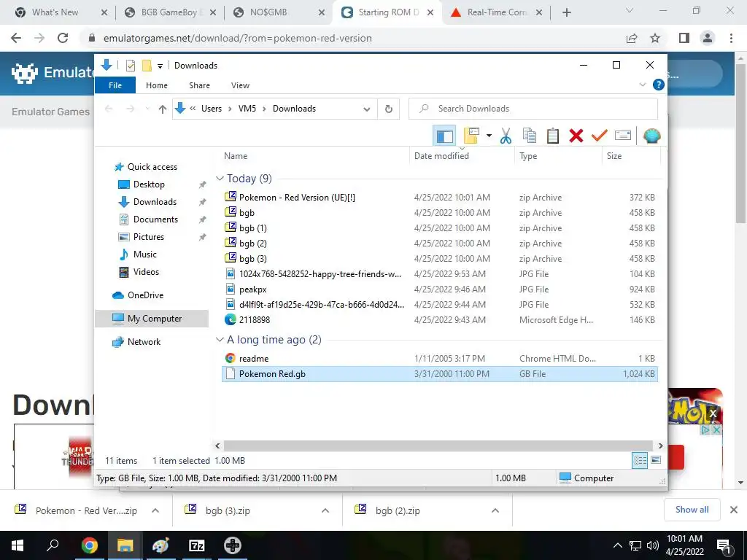The image size is (747, 560).
Task: Select Desktop in Quick access
Action: (149, 184)
